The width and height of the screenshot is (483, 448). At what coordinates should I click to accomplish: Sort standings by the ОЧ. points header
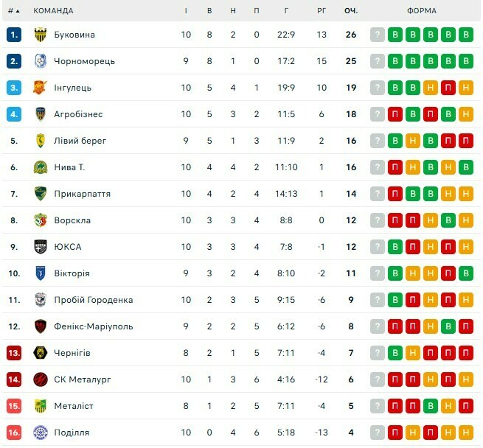click(351, 11)
